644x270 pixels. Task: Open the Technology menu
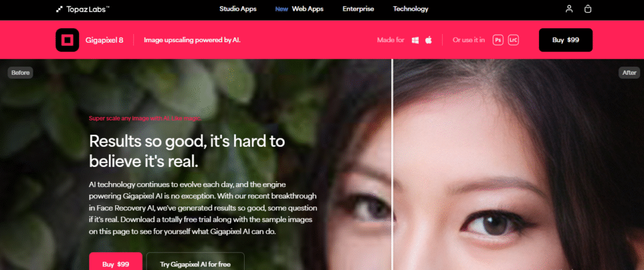pos(410,9)
